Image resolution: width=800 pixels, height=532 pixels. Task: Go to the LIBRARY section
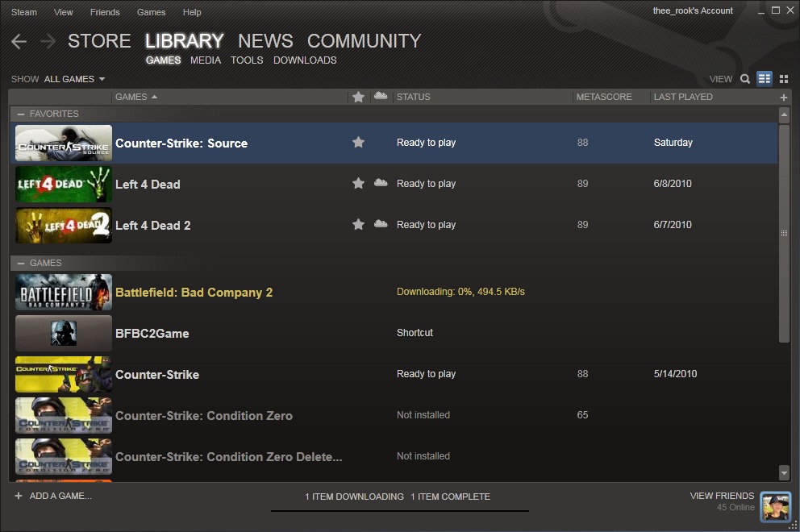[184, 41]
